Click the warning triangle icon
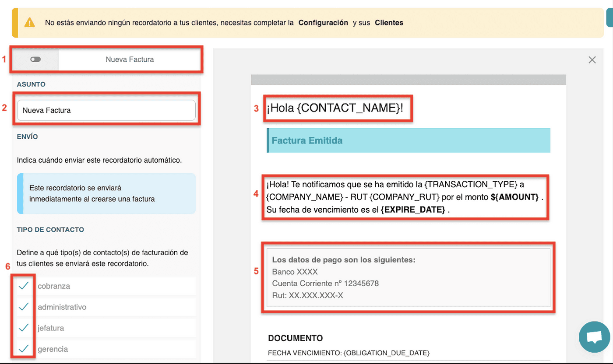Image resolution: width=613 pixels, height=364 pixels. [x=29, y=22]
